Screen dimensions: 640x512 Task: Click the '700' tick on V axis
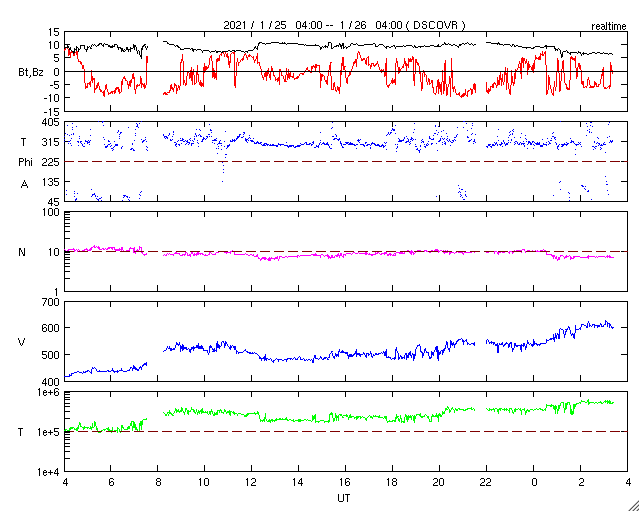51,303
